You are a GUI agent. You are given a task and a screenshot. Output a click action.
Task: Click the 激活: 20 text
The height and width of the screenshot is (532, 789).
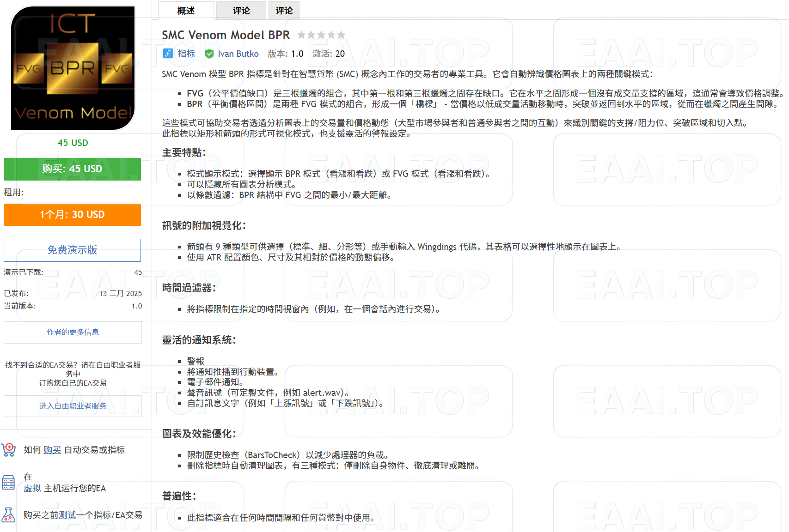coord(328,54)
